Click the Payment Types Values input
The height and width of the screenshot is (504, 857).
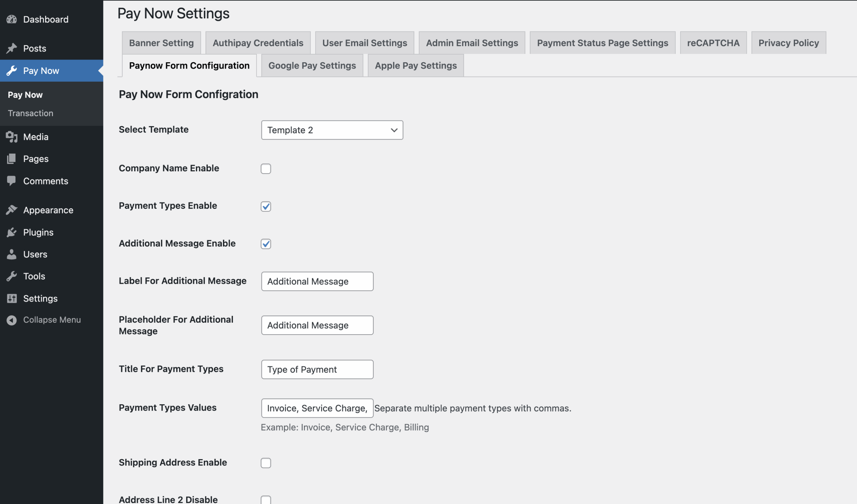(x=317, y=408)
